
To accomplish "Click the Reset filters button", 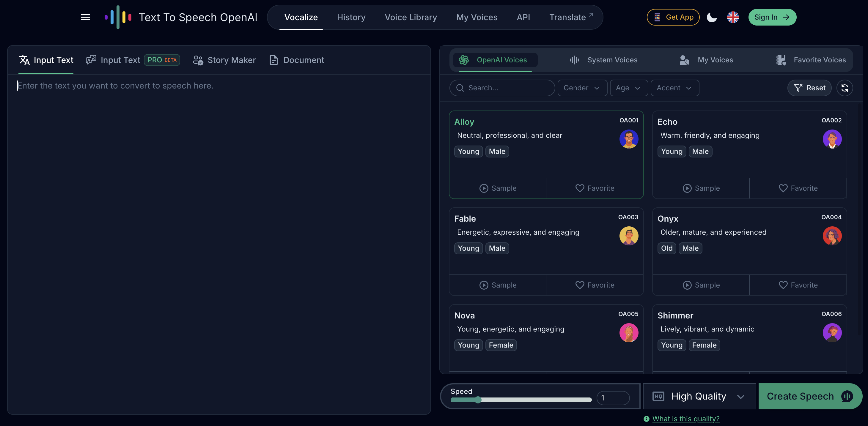I will click(809, 88).
